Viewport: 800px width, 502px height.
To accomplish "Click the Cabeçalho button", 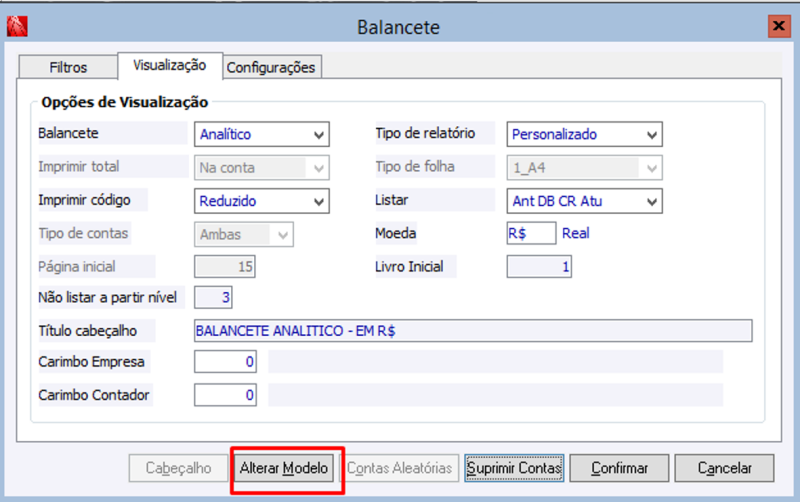I will (178, 468).
